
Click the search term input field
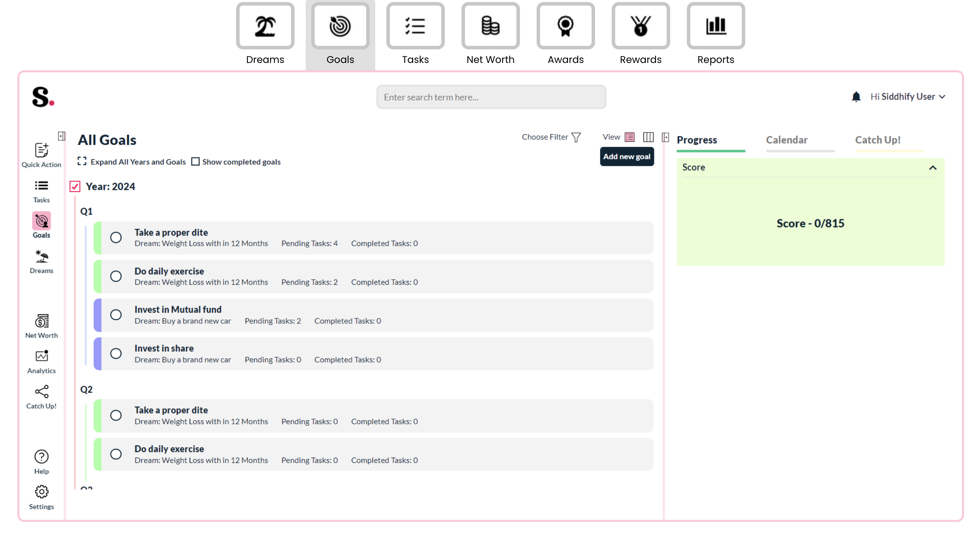(x=491, y=97)
